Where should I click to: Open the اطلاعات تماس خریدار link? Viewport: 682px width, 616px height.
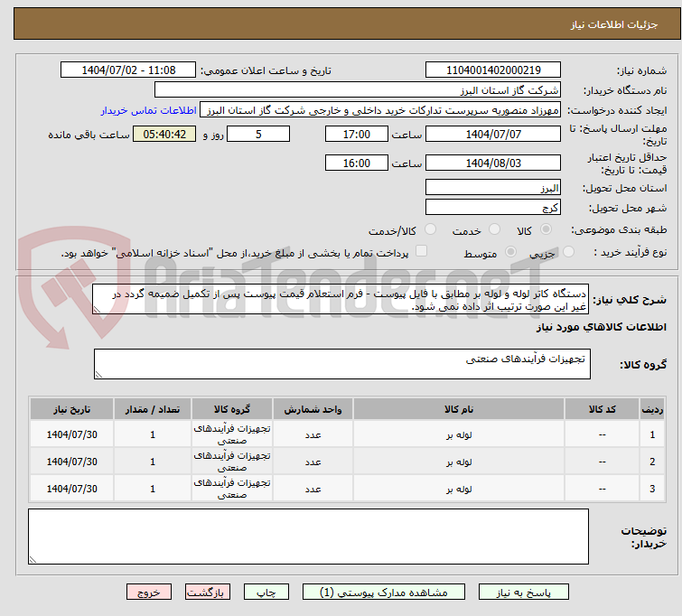[149, 110]
